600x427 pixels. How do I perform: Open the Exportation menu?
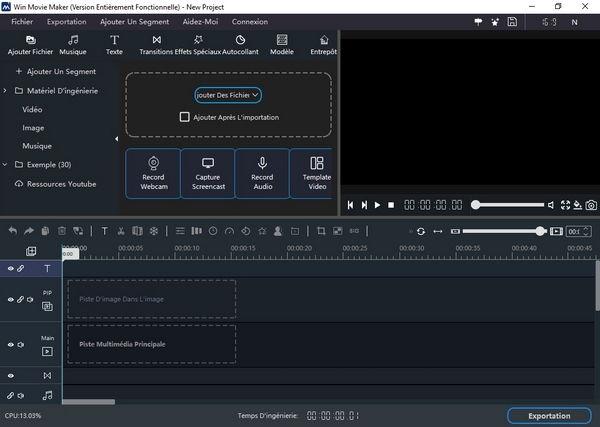67,22
